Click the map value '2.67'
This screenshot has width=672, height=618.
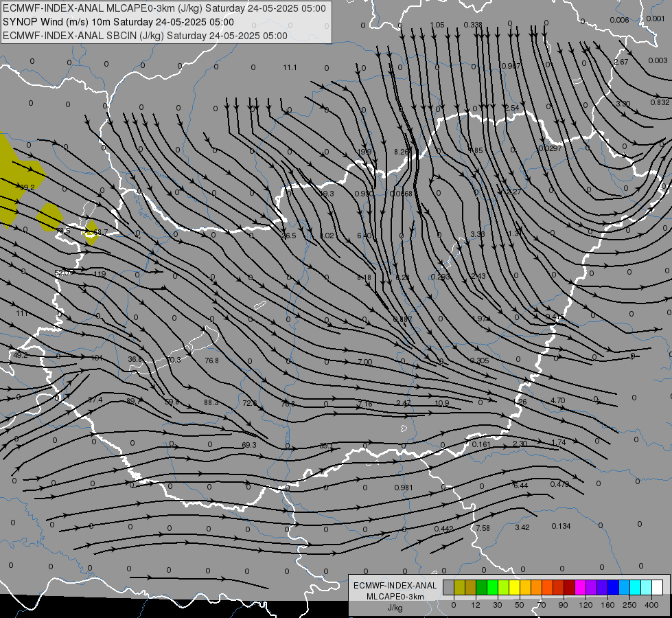tap(621, 62)
